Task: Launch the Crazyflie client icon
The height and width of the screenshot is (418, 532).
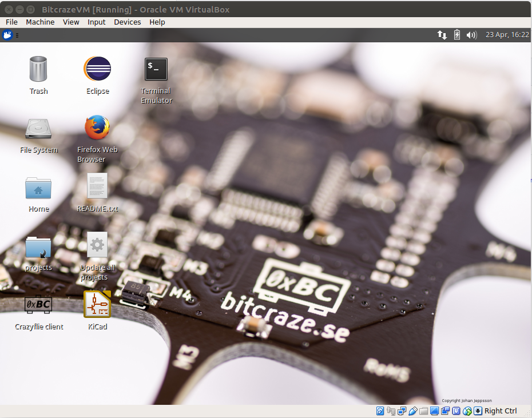Action: [38, 304]
